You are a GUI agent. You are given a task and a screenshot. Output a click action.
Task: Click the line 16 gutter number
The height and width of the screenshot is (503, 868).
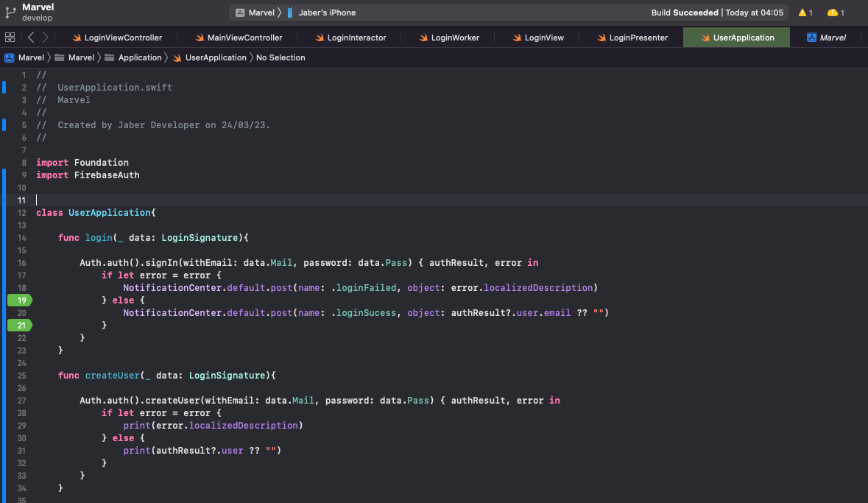click(x=22, y=263)
